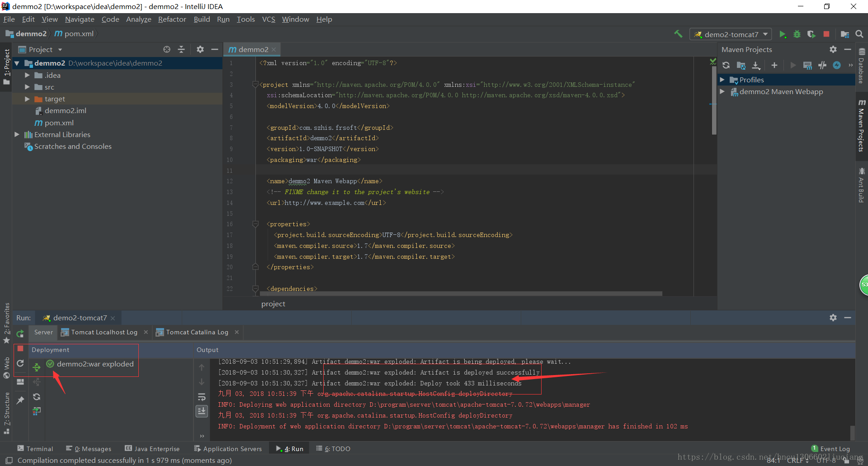
Task: Toggle scroll to end in Output
Action: (202, 411)
